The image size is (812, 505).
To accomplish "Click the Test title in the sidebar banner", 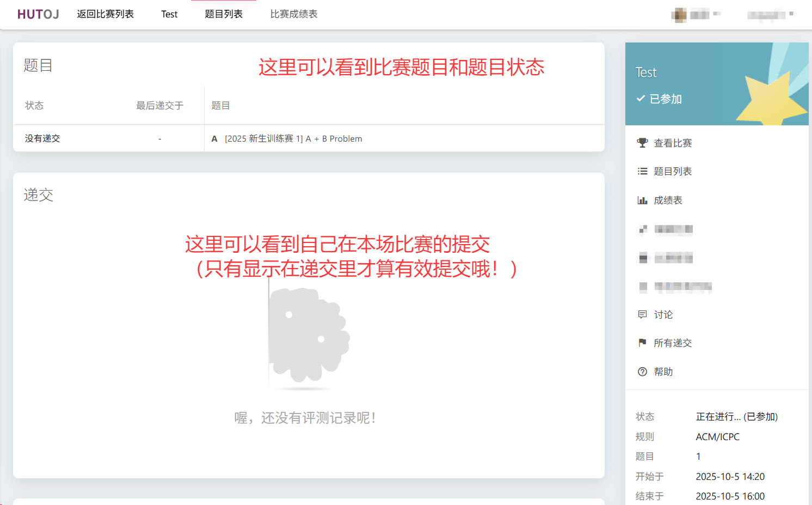I will (x=646, y=72).
